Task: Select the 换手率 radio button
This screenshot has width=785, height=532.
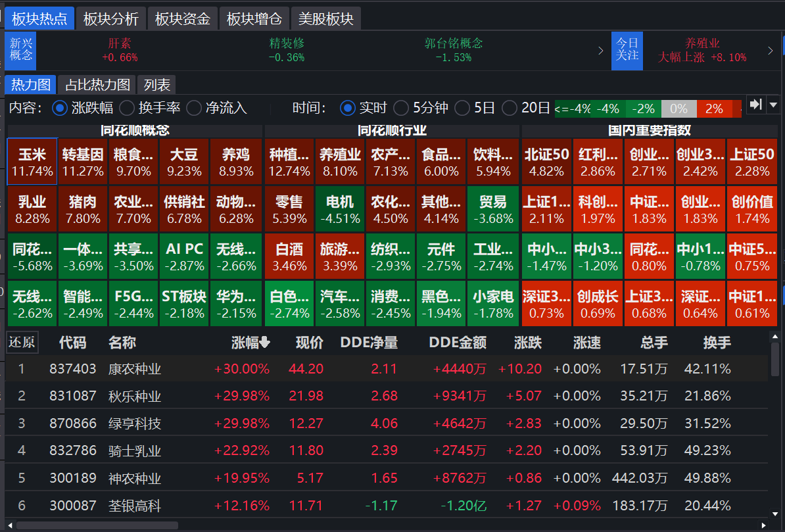Action: coord(127,108)
